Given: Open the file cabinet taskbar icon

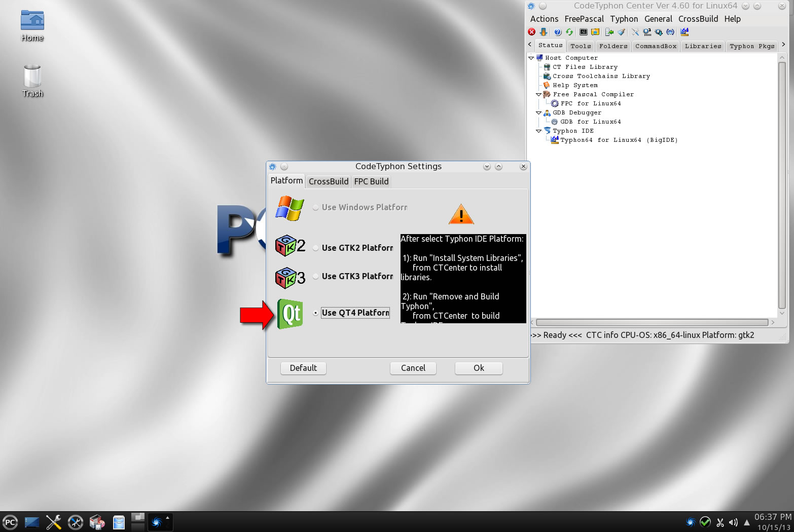Looking at the screenshot, I should pos(119,522).
